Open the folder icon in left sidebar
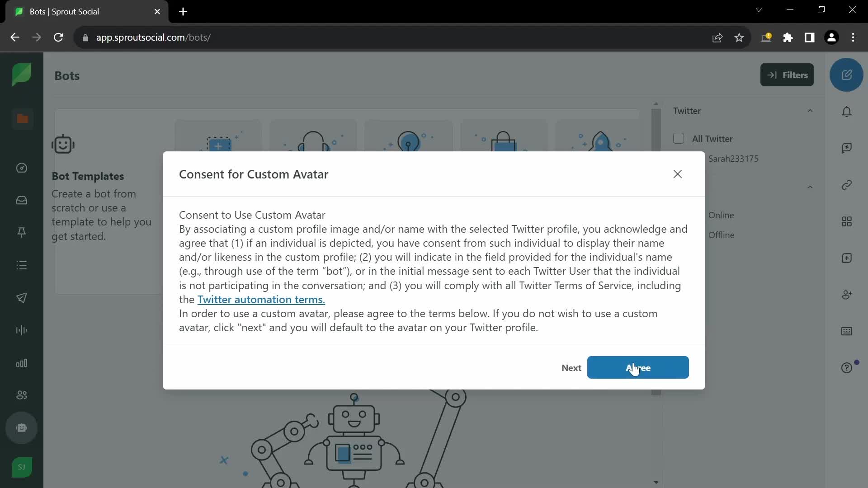This screenshot has width=868, height=488. [22, 119]
